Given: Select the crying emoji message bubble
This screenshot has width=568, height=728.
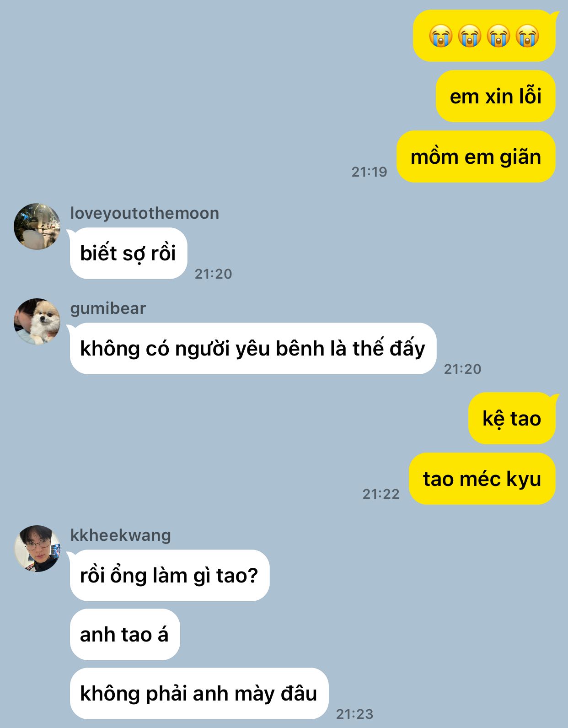Looking at the screenshot, I should [484, 36].
